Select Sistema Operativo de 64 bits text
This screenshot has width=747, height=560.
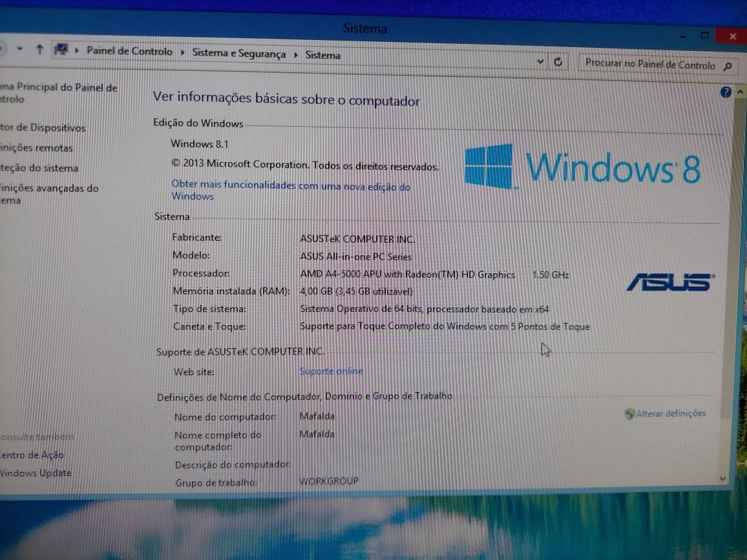click(424, 309)
